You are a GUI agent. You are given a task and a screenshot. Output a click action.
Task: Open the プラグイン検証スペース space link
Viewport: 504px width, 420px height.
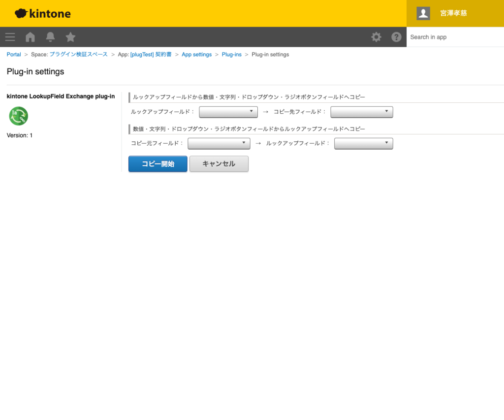78,55
